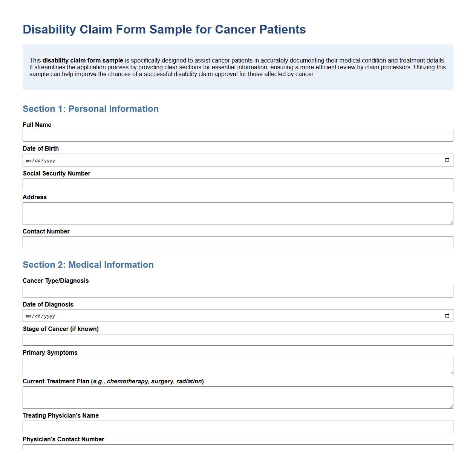476x450 pixels.
Task: Click the Full Name input field
Action: [x=238, y=136]
